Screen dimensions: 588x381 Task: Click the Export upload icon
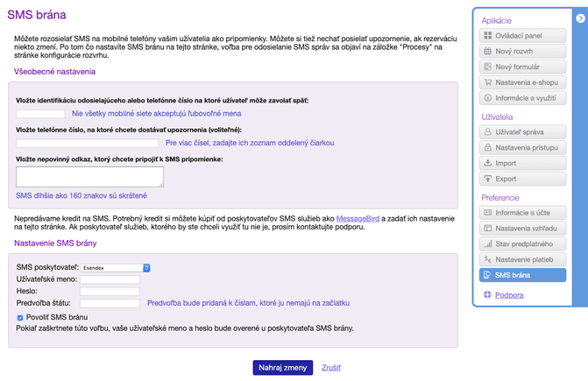pyautogui.click(x=487, y=179)
